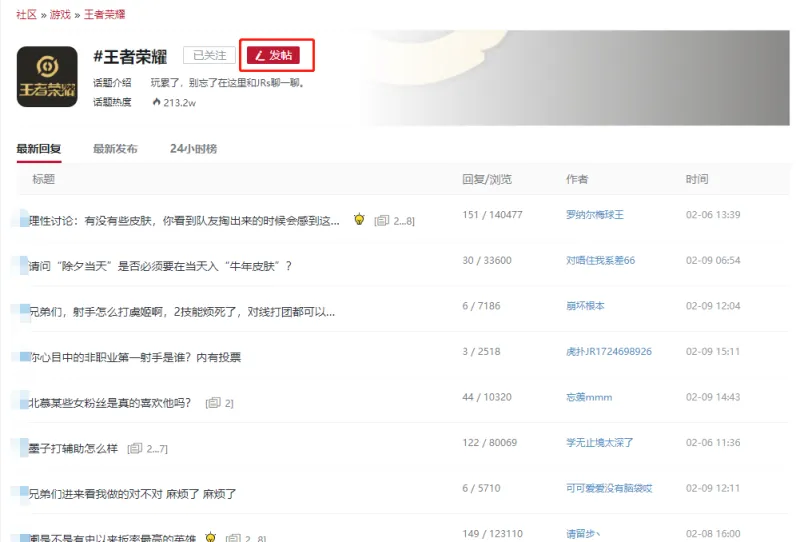
Task: Click the 话题热度 label
Action: click(112, 102)
